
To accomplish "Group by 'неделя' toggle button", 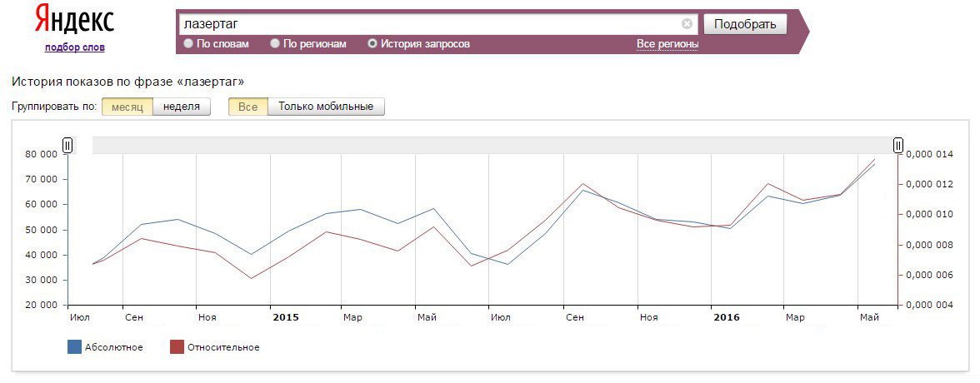I will coord(182,107).
